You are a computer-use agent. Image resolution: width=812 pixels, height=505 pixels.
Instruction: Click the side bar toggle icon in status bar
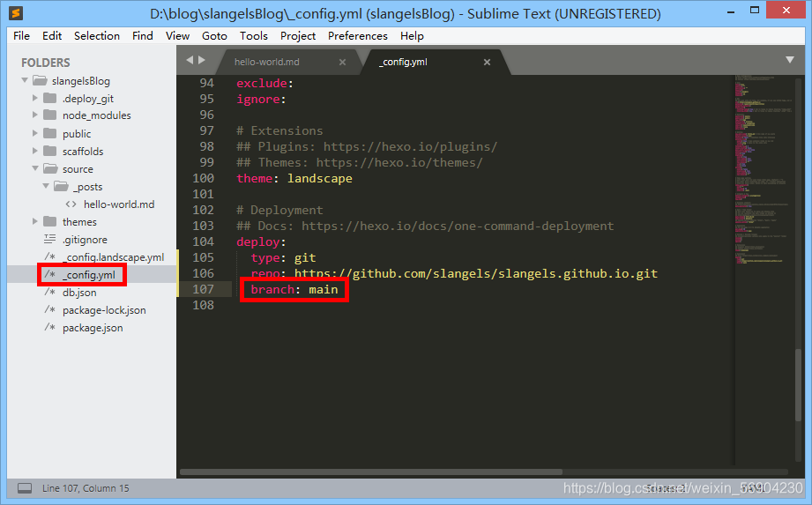(x=25, y=488)
